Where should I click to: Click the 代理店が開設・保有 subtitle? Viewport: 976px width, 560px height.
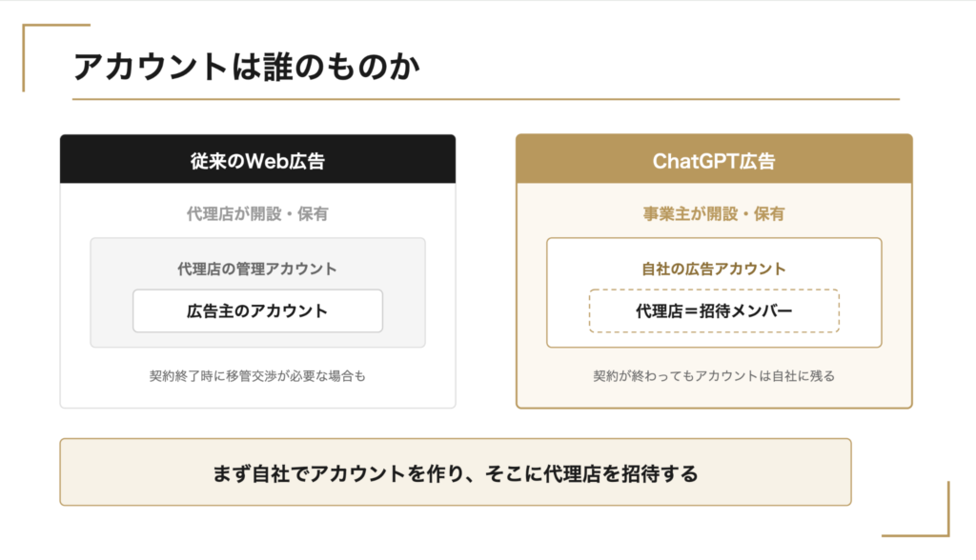[257, 214]
